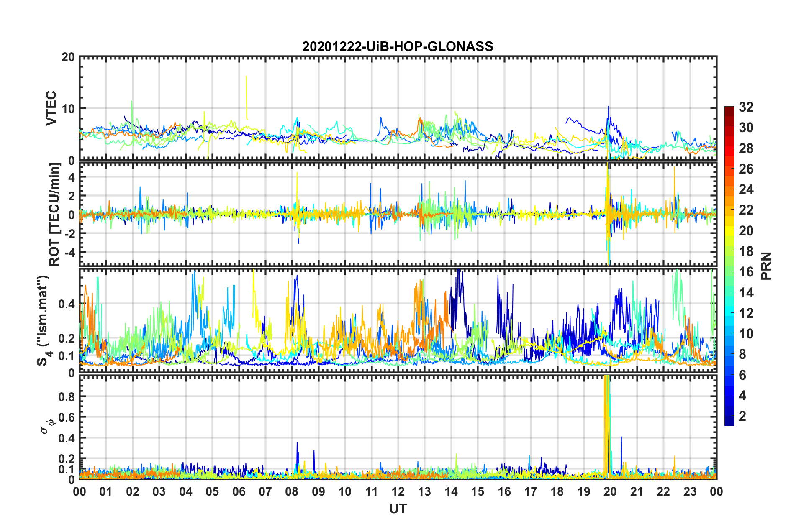The width and height of the screenshot is (796, 532).
Task: Select the 03 tick on UT axis
Action: tap(159, 491)
